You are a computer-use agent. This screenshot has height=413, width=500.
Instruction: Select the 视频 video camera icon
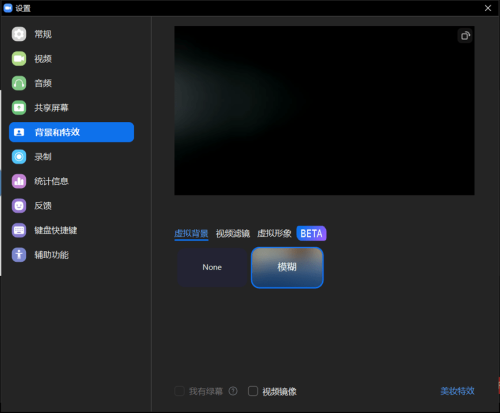click(x=19, y=59)
